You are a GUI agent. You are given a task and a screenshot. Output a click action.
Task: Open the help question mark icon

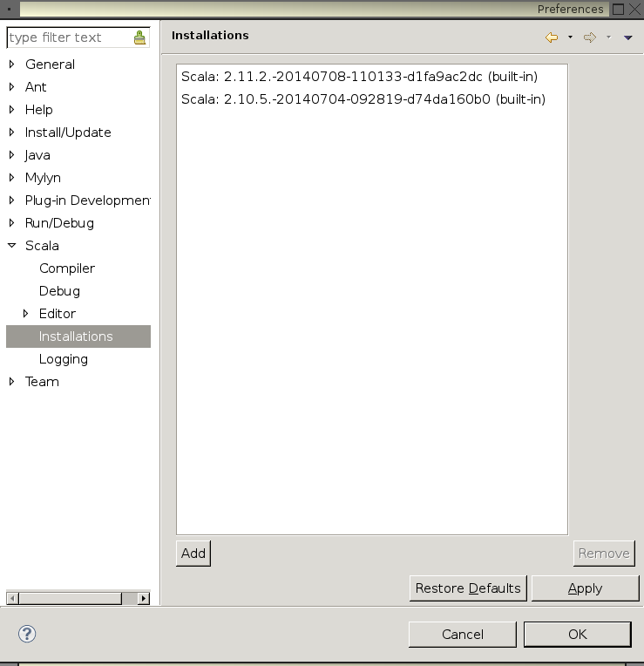click(x=27, y=634)
